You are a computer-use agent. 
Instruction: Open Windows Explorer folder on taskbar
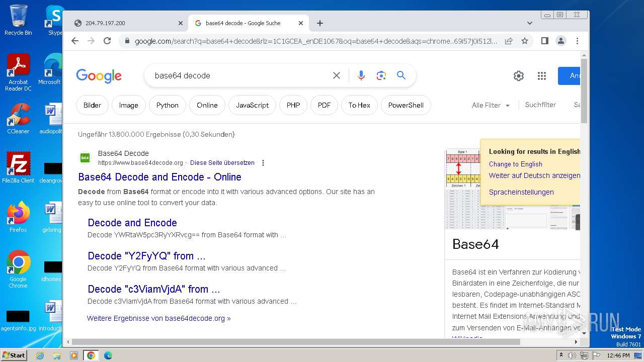click(x=57, y=355)
